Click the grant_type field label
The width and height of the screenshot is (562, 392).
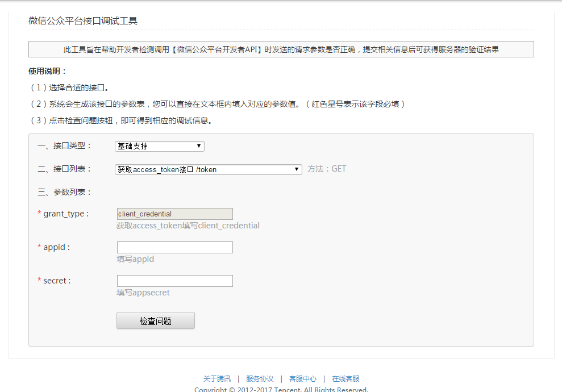point(65,214)
